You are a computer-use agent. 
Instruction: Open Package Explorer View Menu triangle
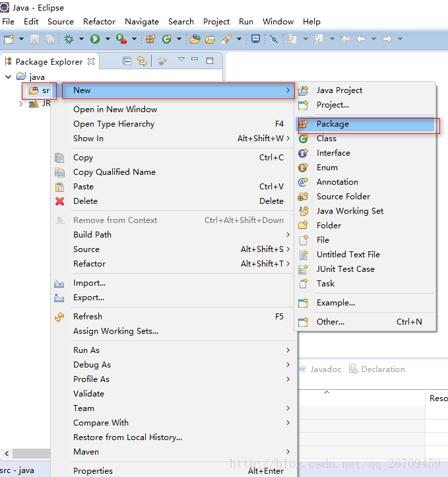181,59
